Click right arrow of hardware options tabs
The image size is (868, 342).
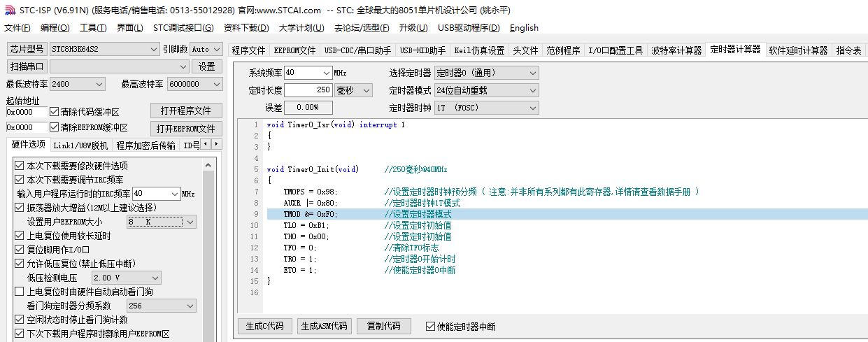coord(217,143)
